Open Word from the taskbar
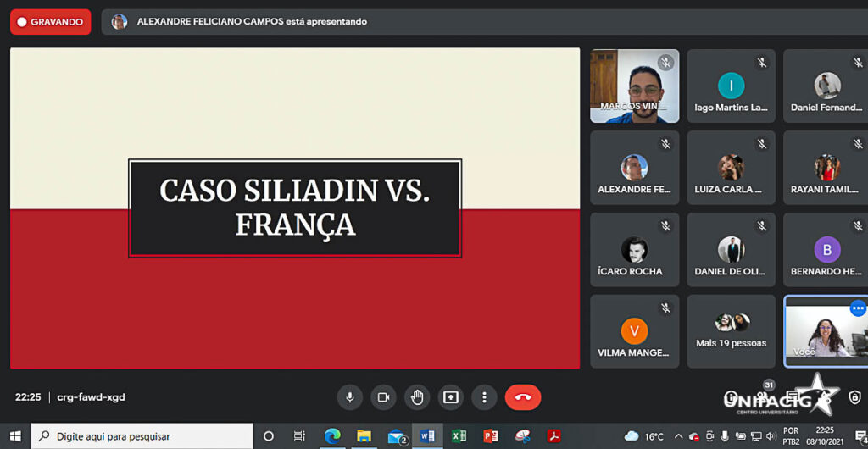The image size is (868, 449). click(x=427, y=436)
